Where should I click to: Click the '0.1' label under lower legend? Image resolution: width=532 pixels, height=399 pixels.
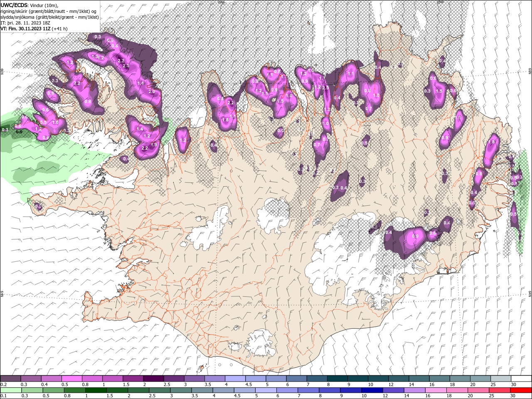pos(3,396)
